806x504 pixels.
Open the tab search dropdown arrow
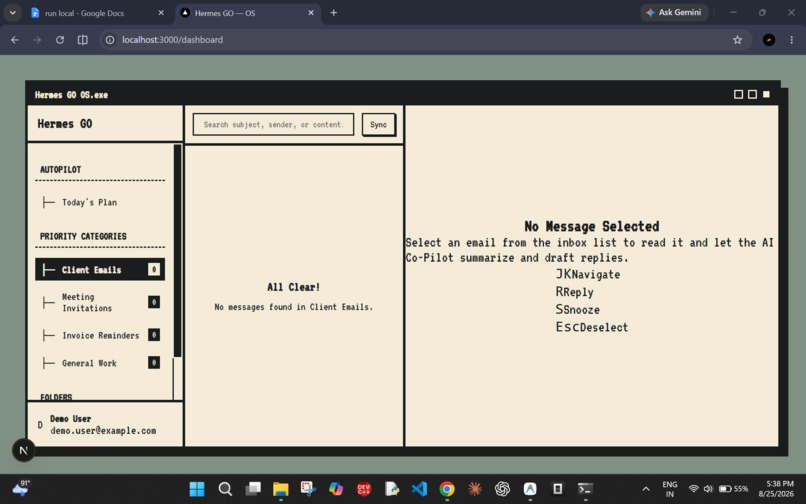[12, 13]
